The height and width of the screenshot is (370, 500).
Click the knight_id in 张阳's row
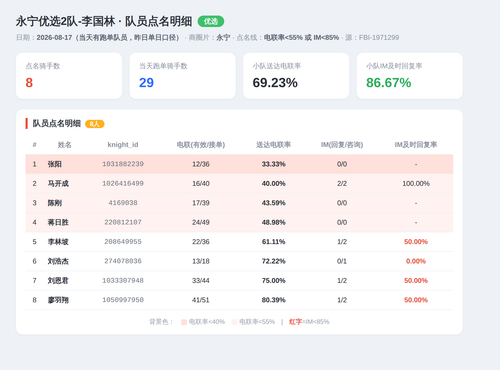pos(123,164)
